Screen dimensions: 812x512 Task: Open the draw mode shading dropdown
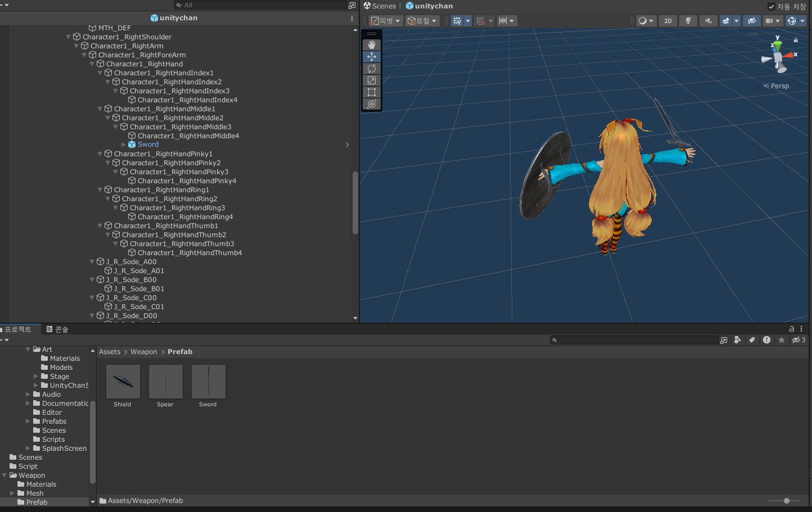tap(646, 21)
